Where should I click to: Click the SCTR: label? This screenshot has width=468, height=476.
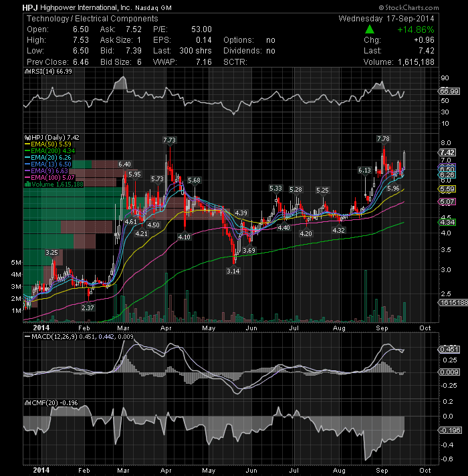[x=235, y=62]
